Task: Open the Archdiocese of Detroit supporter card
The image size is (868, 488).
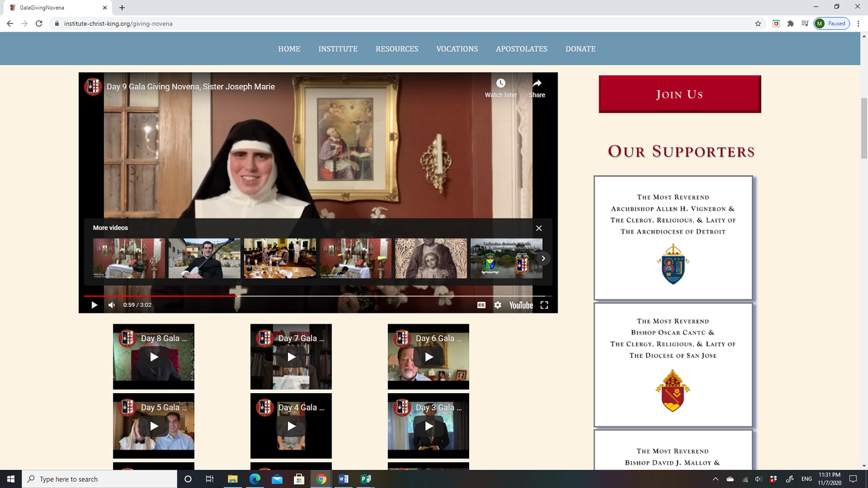Action: pos(673,238)
